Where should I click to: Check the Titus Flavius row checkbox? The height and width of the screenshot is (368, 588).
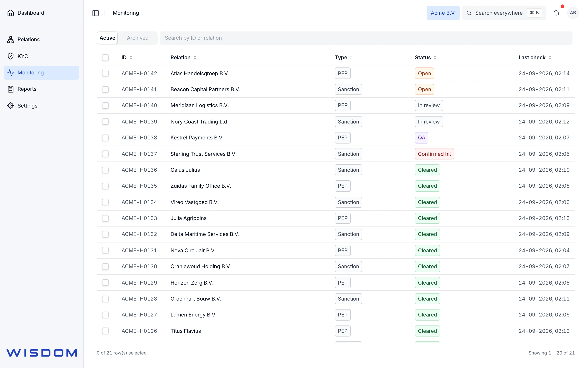pos(105,331)
